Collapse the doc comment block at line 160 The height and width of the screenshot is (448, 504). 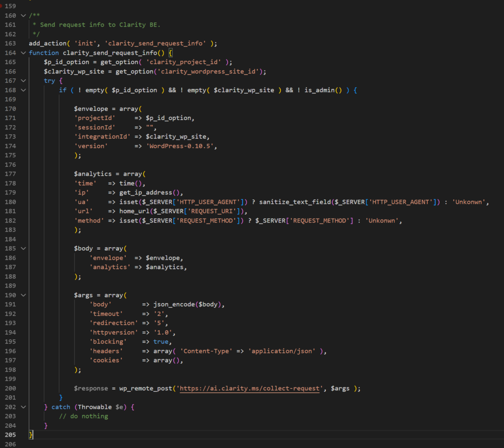tap(23, 16)
